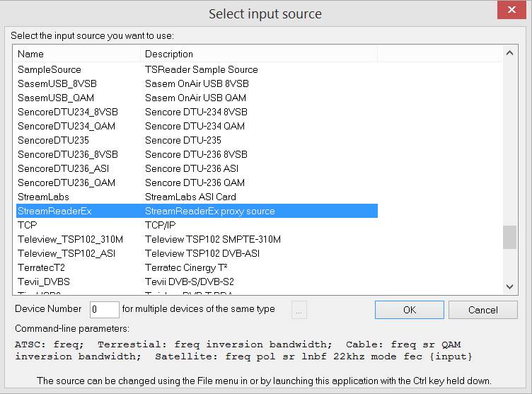
Task: Click the OK button
Action: click(x=410, y=310)
